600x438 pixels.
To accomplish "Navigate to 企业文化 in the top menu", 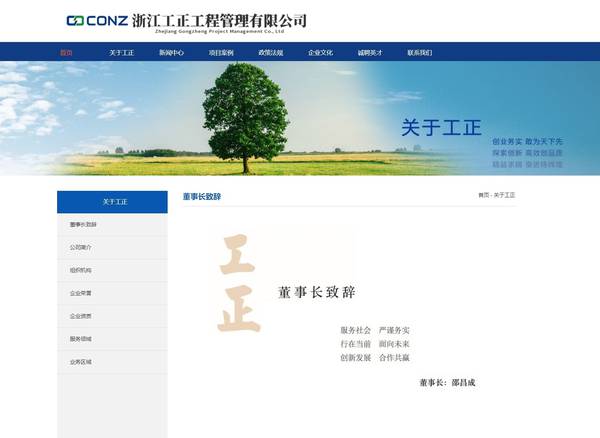I will [320, 52].
